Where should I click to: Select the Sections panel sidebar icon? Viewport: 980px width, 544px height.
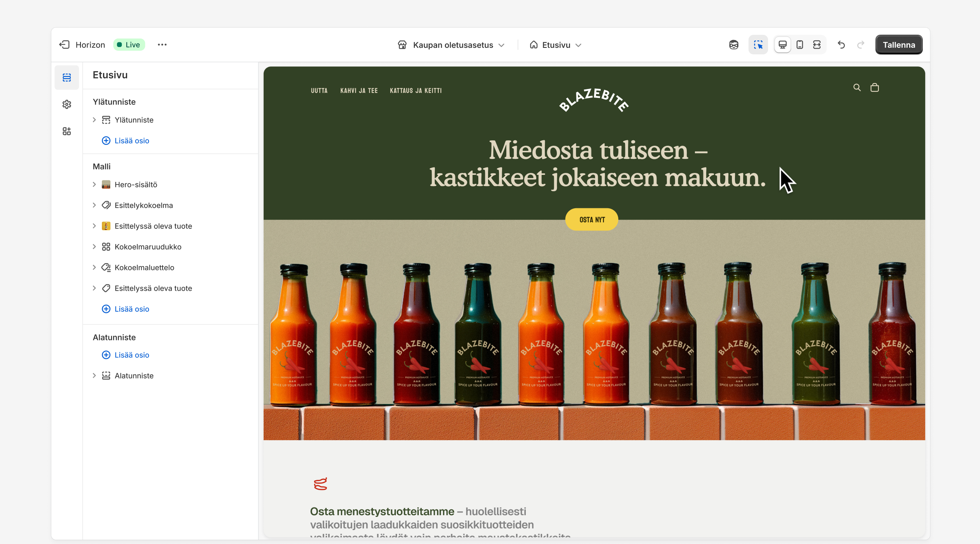(67, 78)
